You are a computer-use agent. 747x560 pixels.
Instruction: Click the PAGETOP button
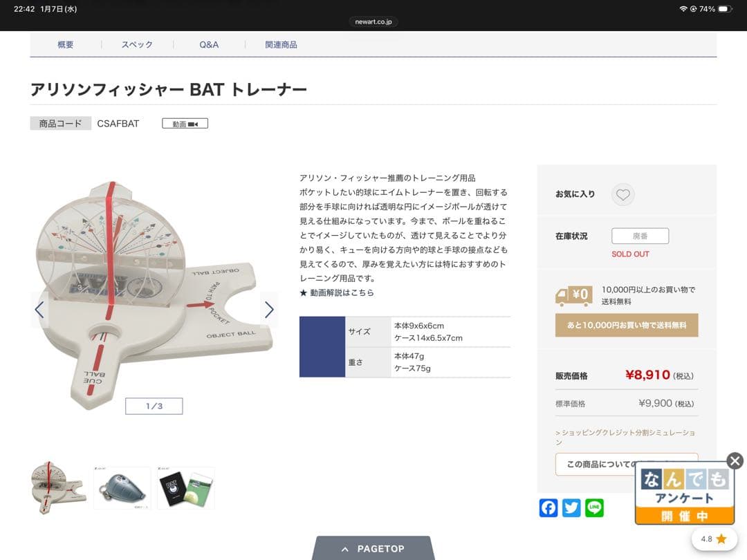coord(373,548)
